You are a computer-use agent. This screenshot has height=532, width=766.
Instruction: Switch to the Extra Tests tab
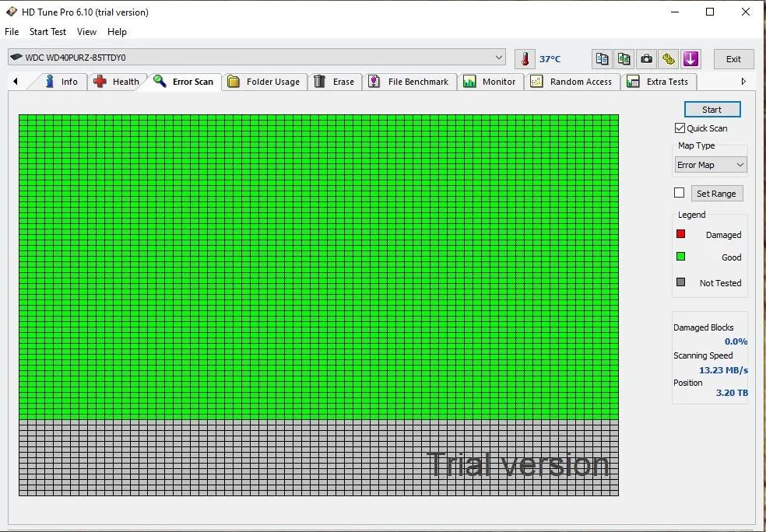pos(659,82)
